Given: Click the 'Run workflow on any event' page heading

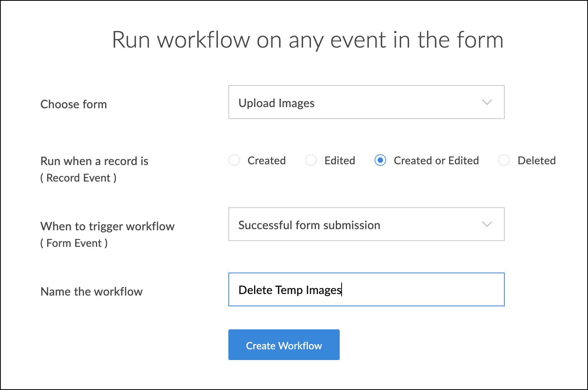Looking at the screenshot, I should click(x=307, y=40).
